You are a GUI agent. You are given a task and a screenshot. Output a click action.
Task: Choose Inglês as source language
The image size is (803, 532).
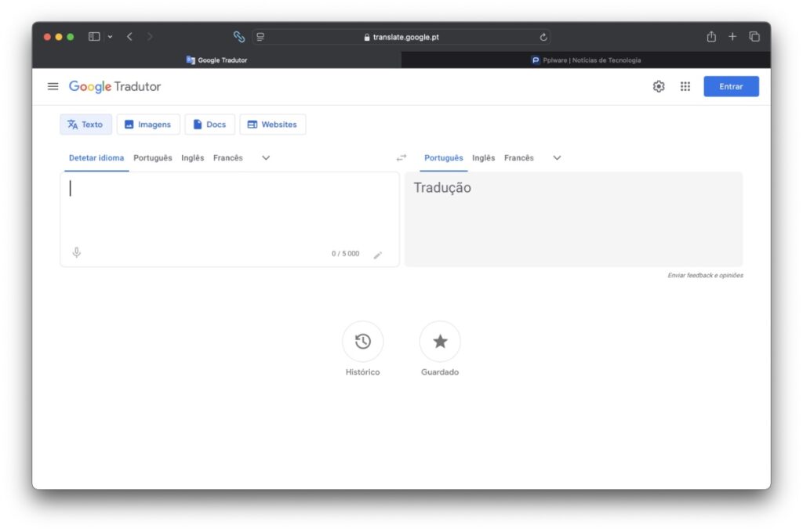tap(193, 158)
